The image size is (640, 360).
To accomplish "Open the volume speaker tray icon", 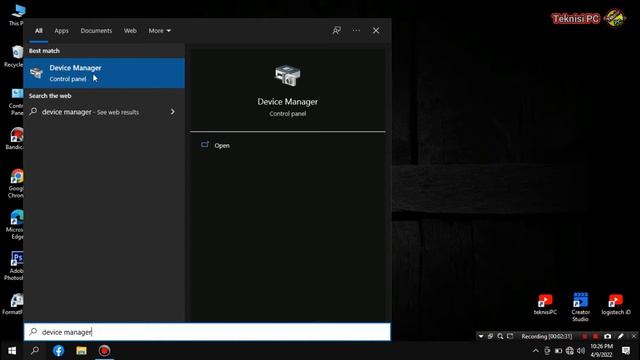I will [x=581, y=351].
